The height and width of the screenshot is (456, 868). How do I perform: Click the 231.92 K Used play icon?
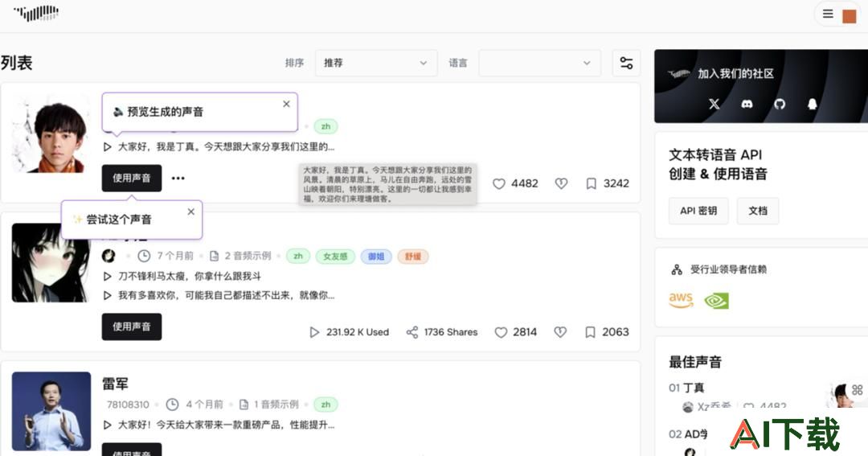[314, 332]
